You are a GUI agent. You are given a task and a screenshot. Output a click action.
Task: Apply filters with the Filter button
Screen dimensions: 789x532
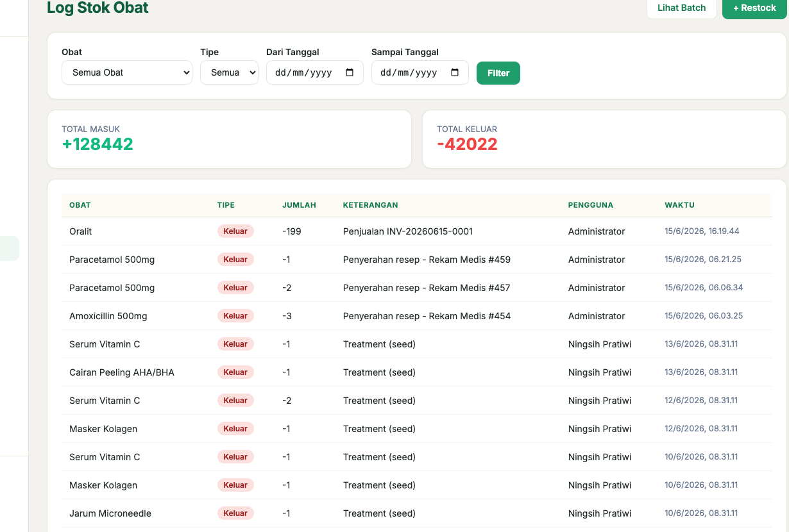(498, 73)
